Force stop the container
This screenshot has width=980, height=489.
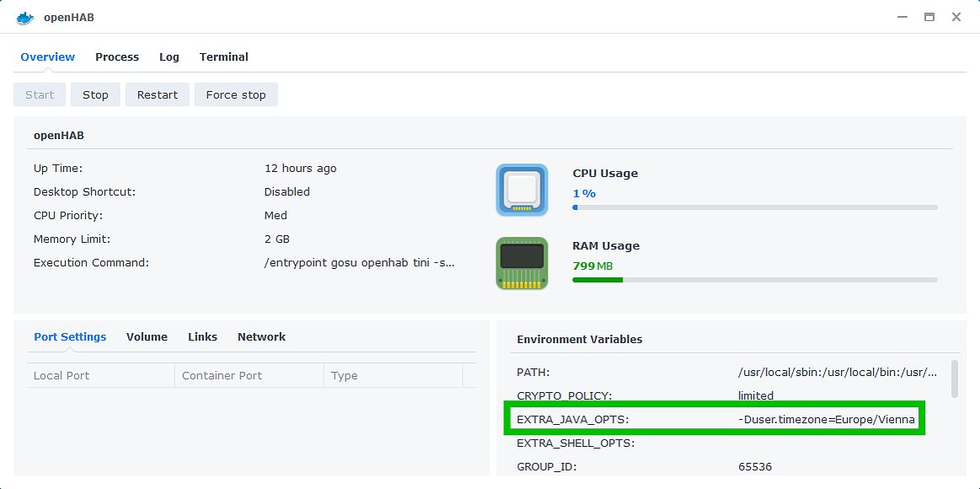[x=236, y=94]
